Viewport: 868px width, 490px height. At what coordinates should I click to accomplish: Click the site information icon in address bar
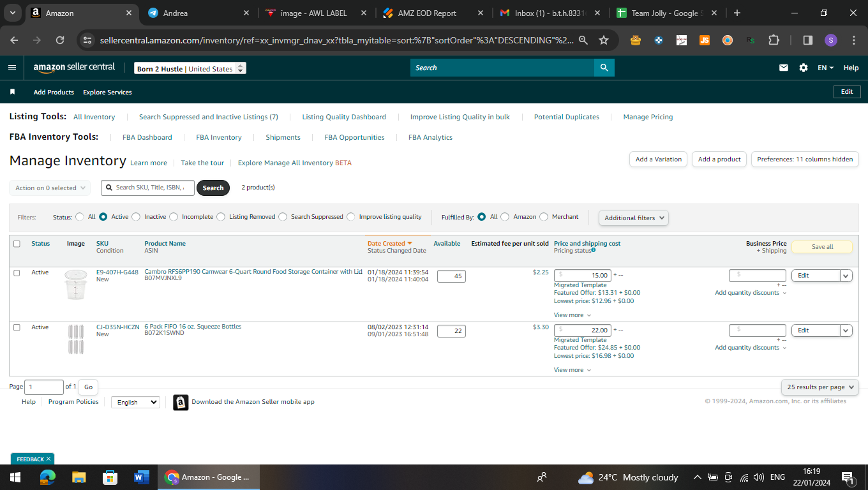[88, 40]
